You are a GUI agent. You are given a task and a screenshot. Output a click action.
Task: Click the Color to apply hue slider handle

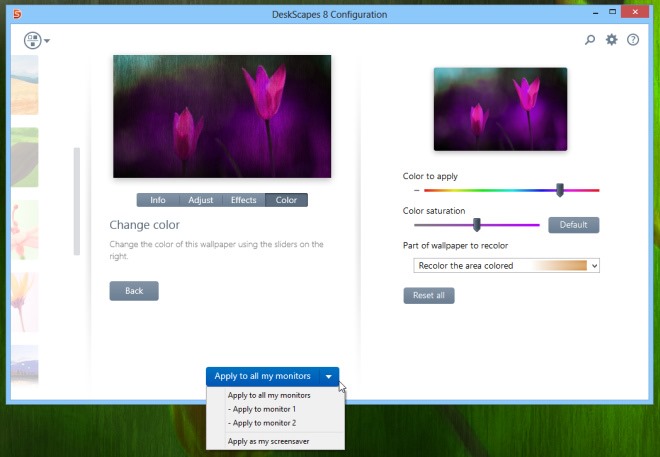pyautogui.click(x=559, y=190)
